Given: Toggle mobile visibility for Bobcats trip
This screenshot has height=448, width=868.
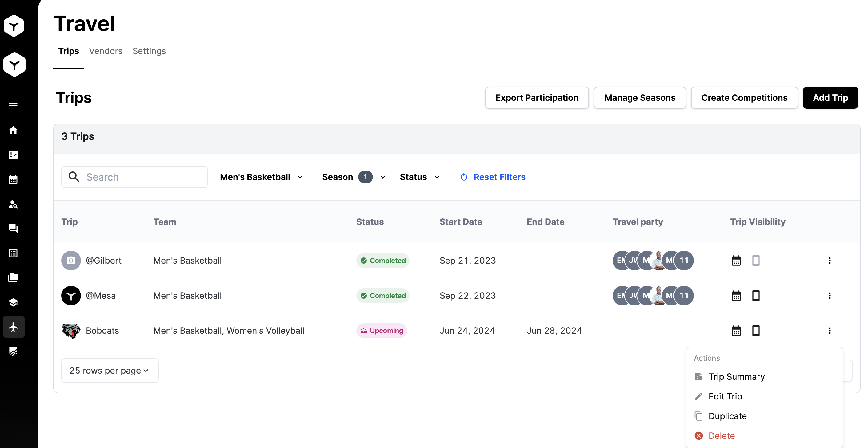Looking at the screenshot, I should tap(756, 331).
